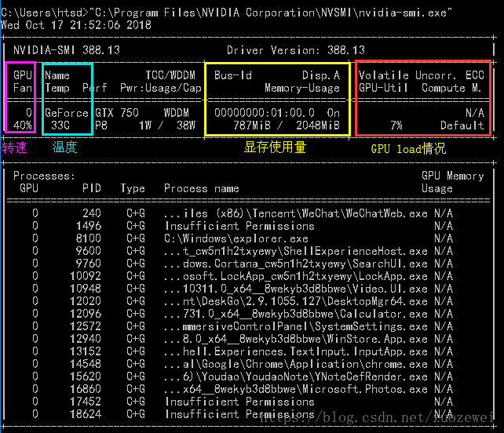Click the Processes: section label
The width and height of the screenshot is (504, 433).
click(45, 176)
